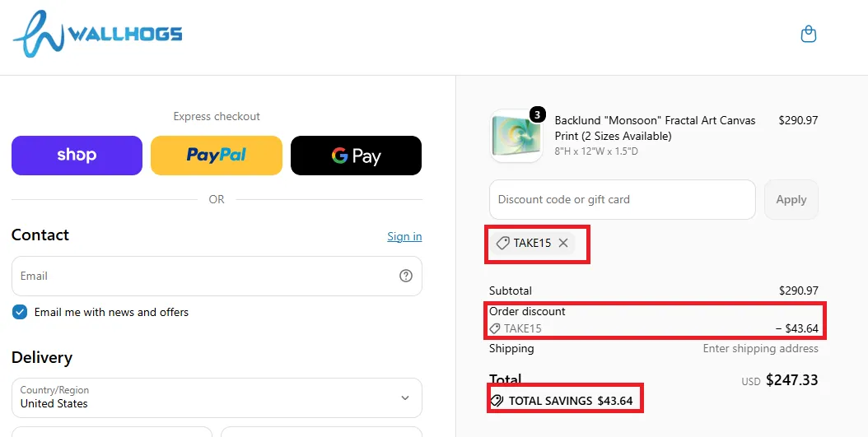Click the Order discount TAKE15 tag icon
This screenshot has width=868, height=437.
(x=495, y=328)
